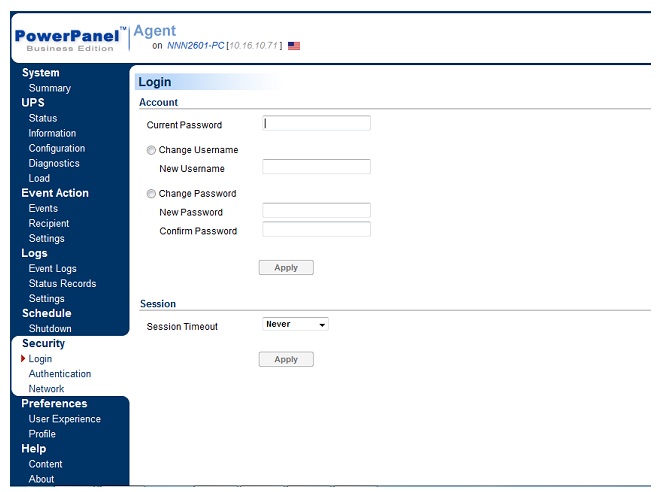Open the About page under Help
Viewport: 666px width, 492px height.
pos(42,479)
